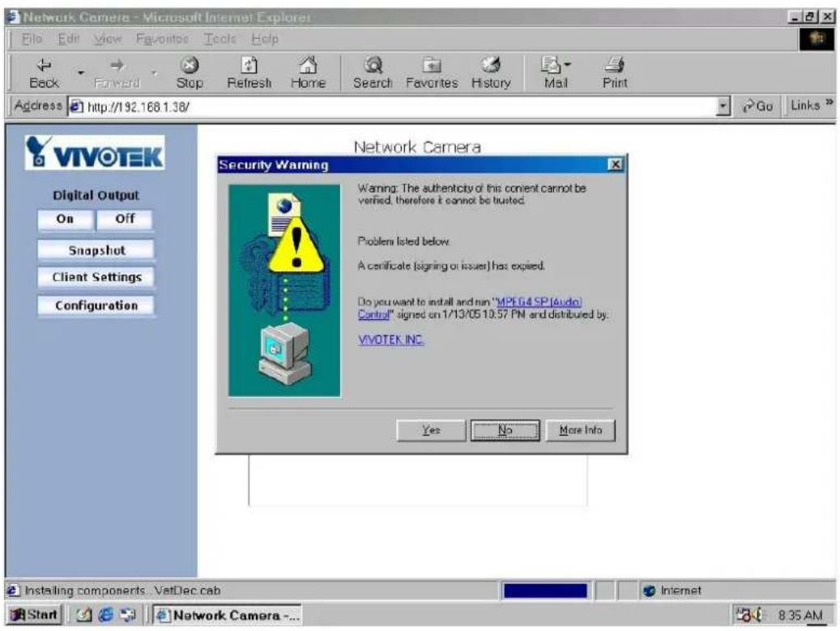This screenshot has height=631, width=840.
Task: Click No in Security Warning
Action: click(x=505, y=429)
